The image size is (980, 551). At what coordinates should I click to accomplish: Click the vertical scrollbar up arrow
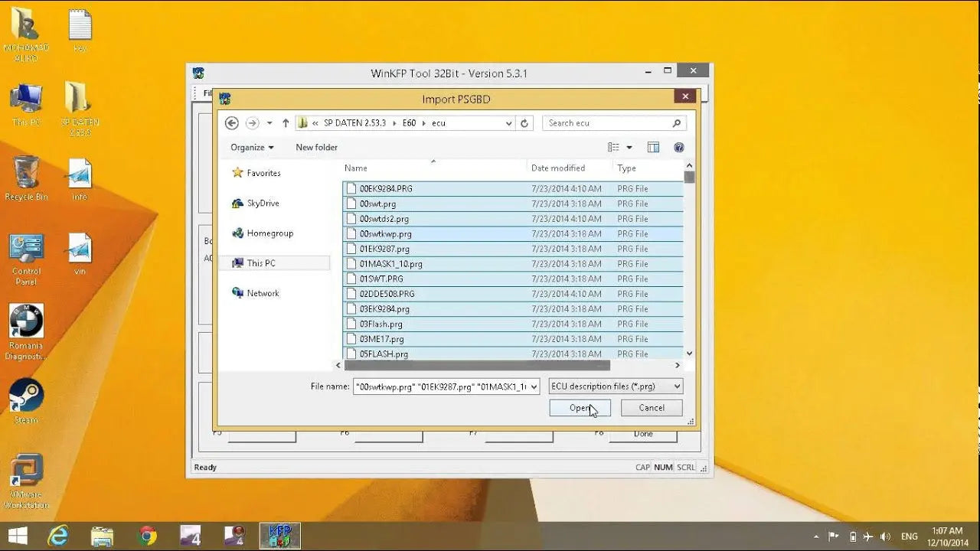(689, 165)
